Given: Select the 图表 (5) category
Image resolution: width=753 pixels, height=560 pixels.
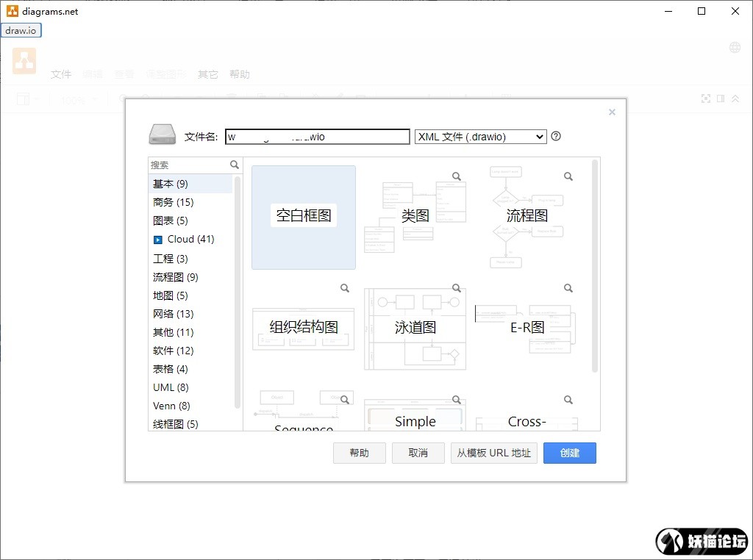Looking at the screenshot, I should point(190,220).
